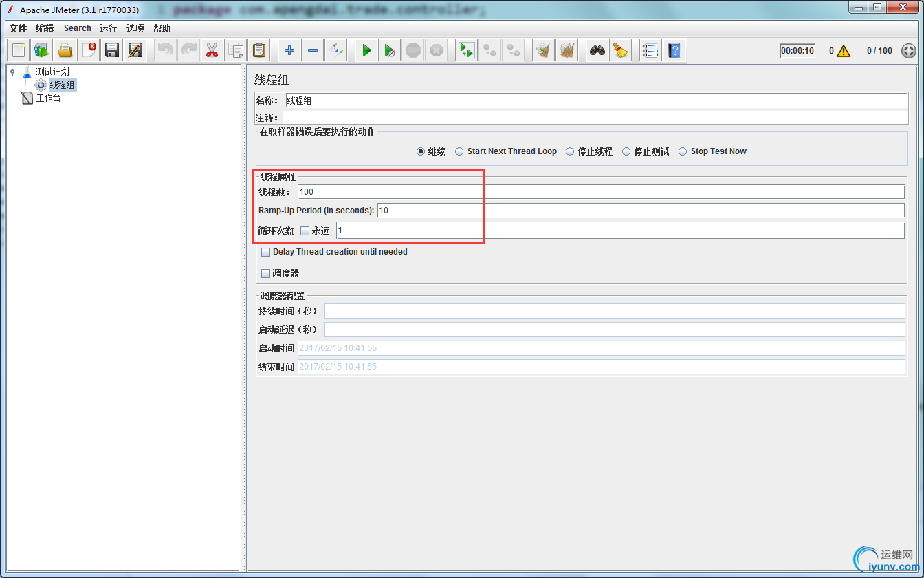Select the 停止线程 radio button
Viewport: 924px width, 578px height.
[x=571, y=151]
